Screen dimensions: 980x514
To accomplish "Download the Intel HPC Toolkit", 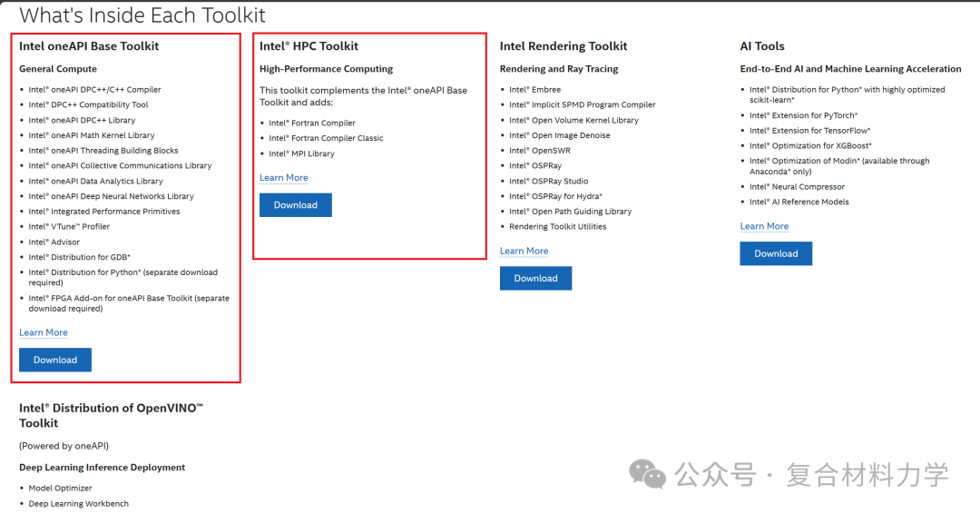I will coord(296,205).
